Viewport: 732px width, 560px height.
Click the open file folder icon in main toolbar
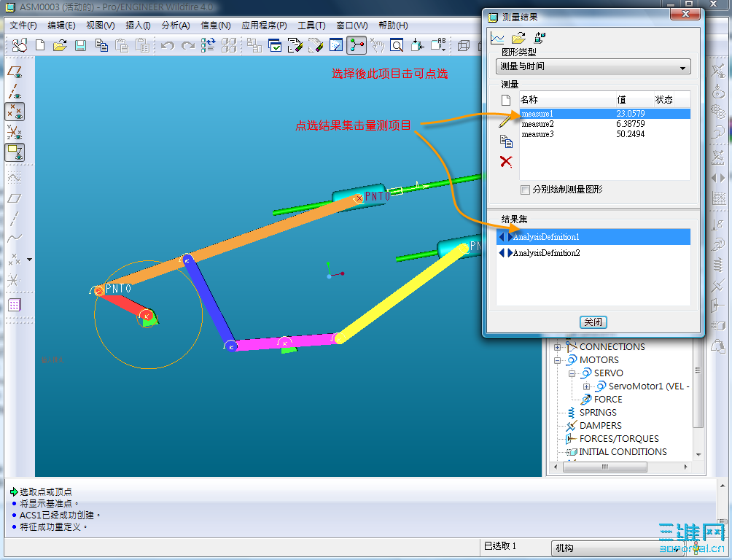[x=60, y=45]
